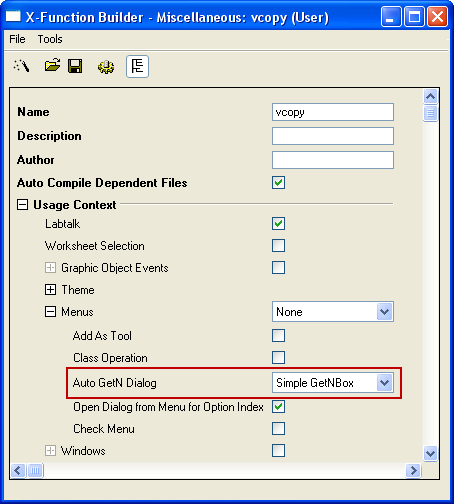Open the Auto GetN Dialog dropdown
Image resolution: width=454 pixels, height=504 pixels.
(333, 383)
